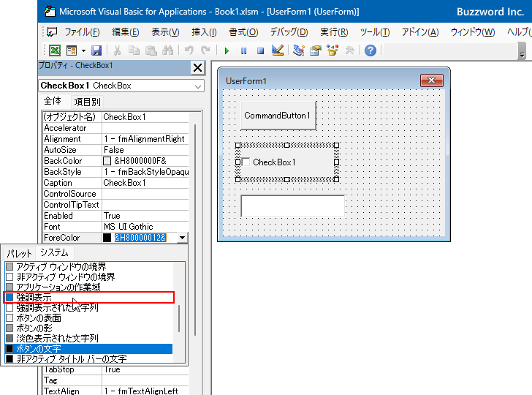532x395 pixels.
Task: Choose 非アクティブ ウィンドウの境界 color
Action: [x=89, y=276]
